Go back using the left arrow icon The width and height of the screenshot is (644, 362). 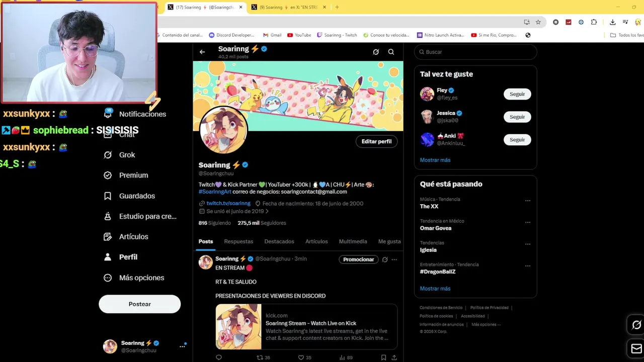click(202, 52)
